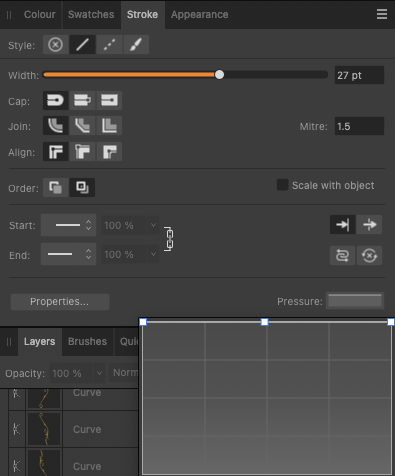This screenshot has height=476, width=395.
Task: Set Order to draw stroke in front
Action: click(x=82, y=187)
